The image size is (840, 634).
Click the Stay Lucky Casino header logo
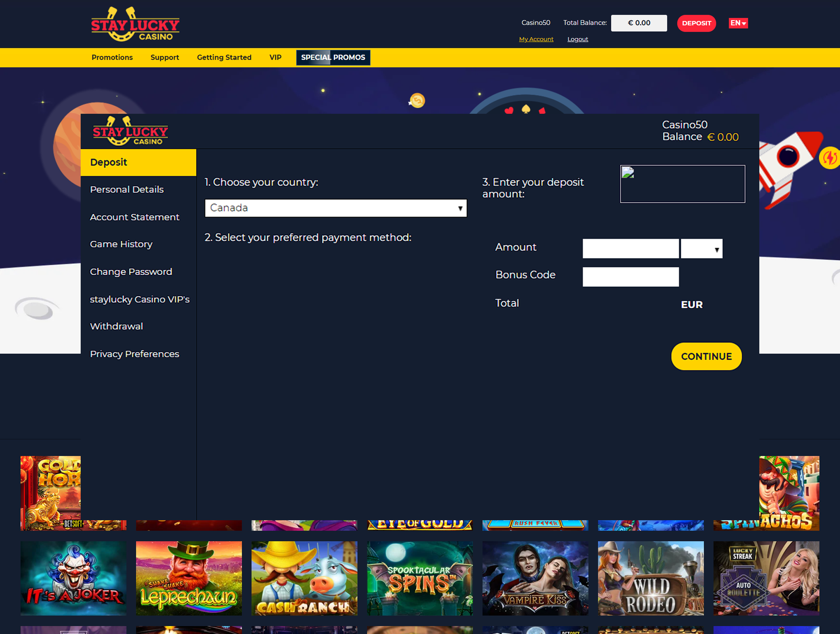click(x=135, y=24)
